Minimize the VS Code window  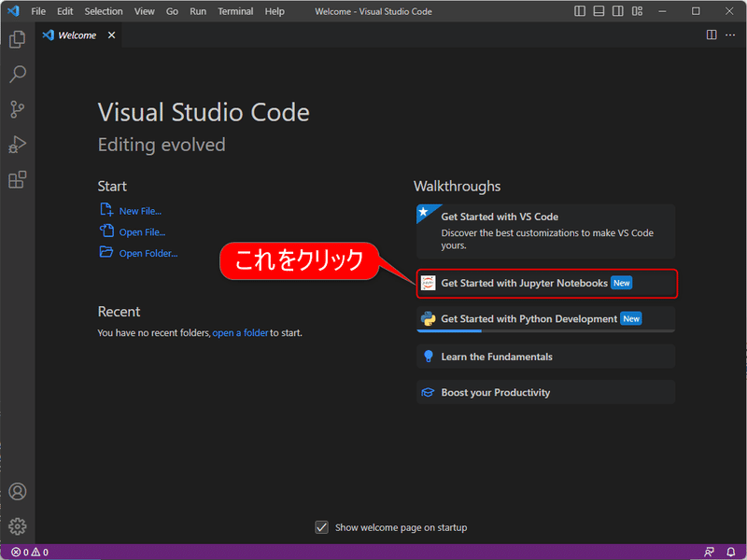click(x=662, y=11)
